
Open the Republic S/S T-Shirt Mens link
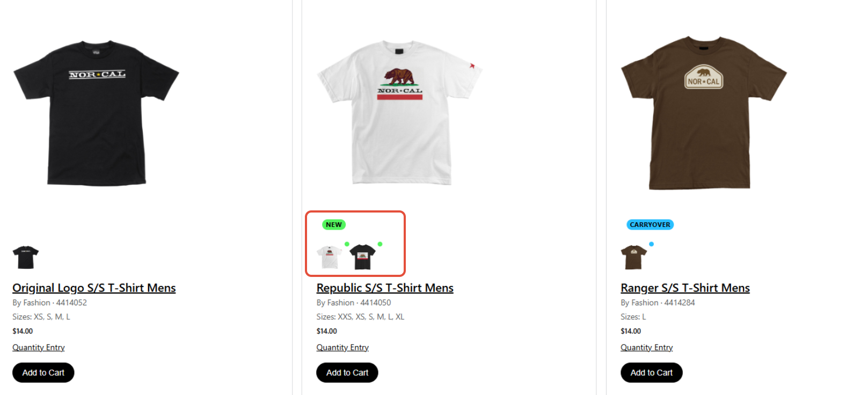(385, 288)
